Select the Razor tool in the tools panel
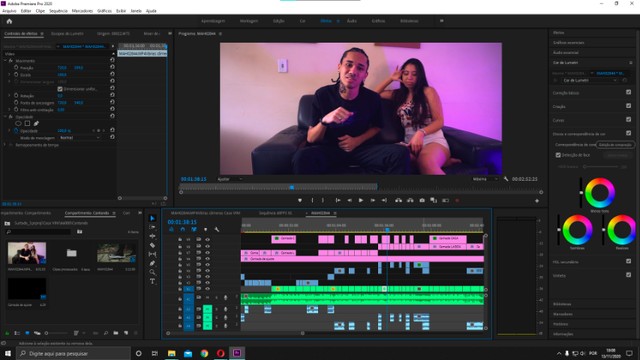 pos(152,245)
